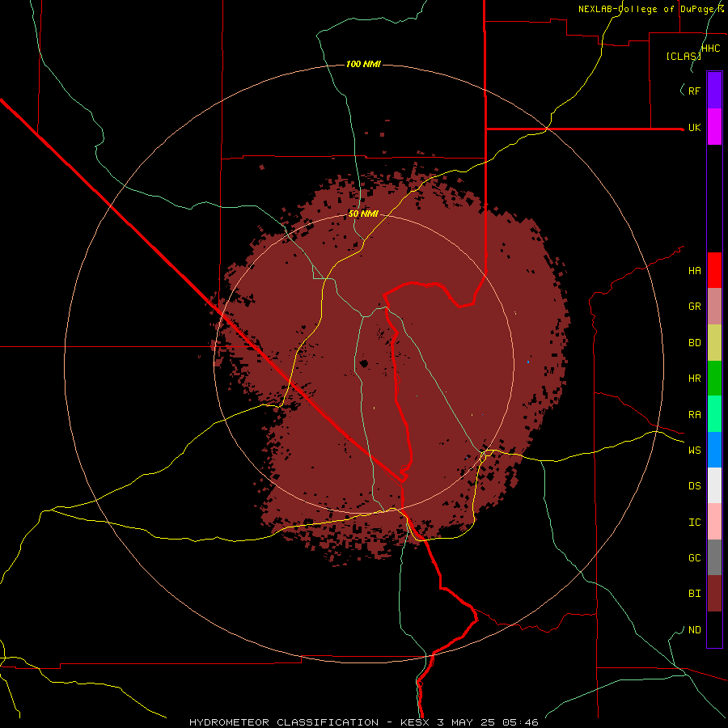
Task: Click the IC legend label
Action: click(x=694, y=523)
